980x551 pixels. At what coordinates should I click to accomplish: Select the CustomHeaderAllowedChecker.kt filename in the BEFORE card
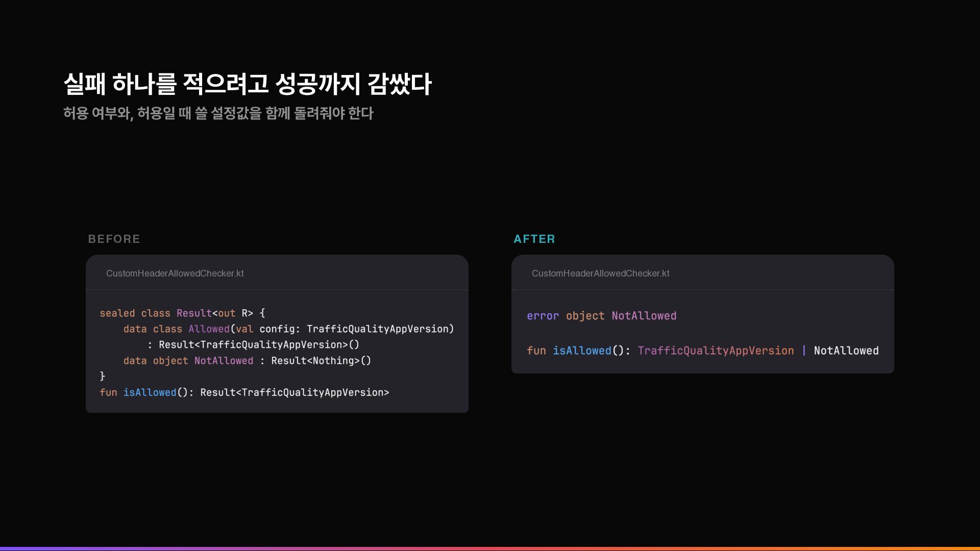pos(175,273)
